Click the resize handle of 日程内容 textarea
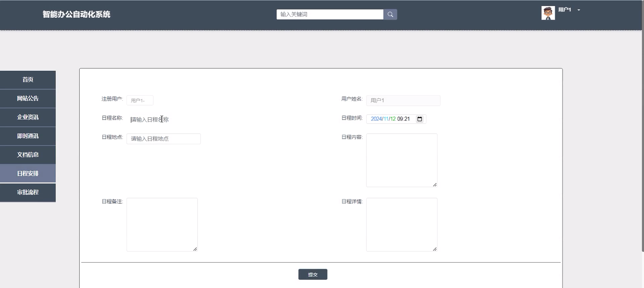The height and width of the screenshot is (288, 644). point(435,185)
